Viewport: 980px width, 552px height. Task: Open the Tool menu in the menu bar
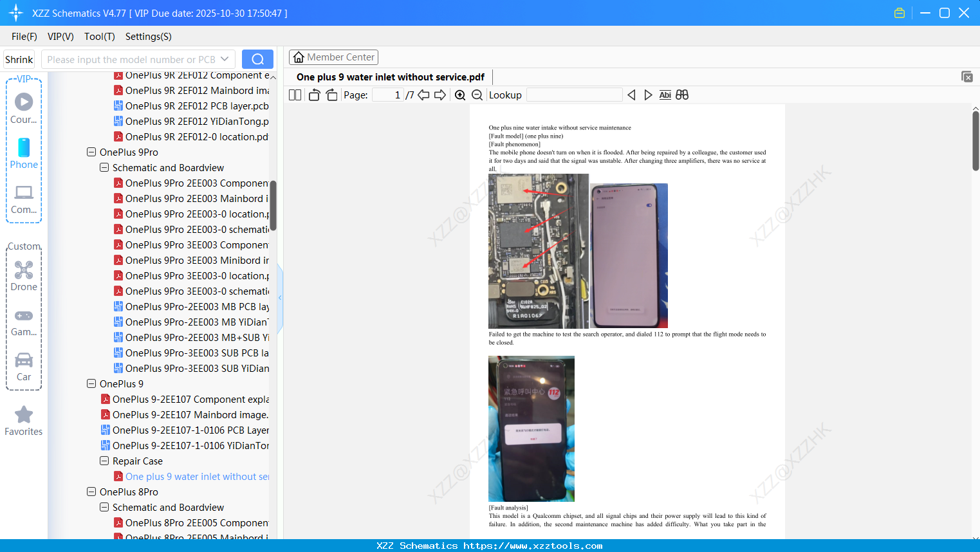[99, 37]
